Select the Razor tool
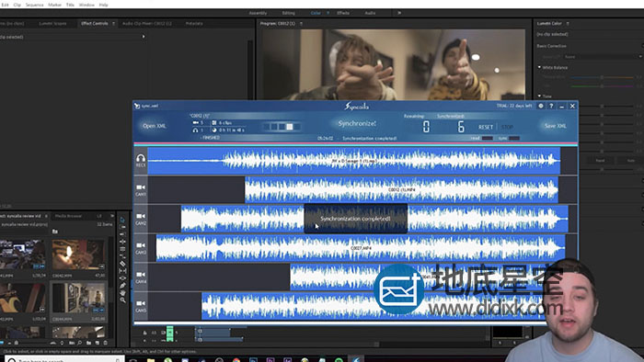The width and height of the screenshot is (644, 362). (x=122, y=264)
